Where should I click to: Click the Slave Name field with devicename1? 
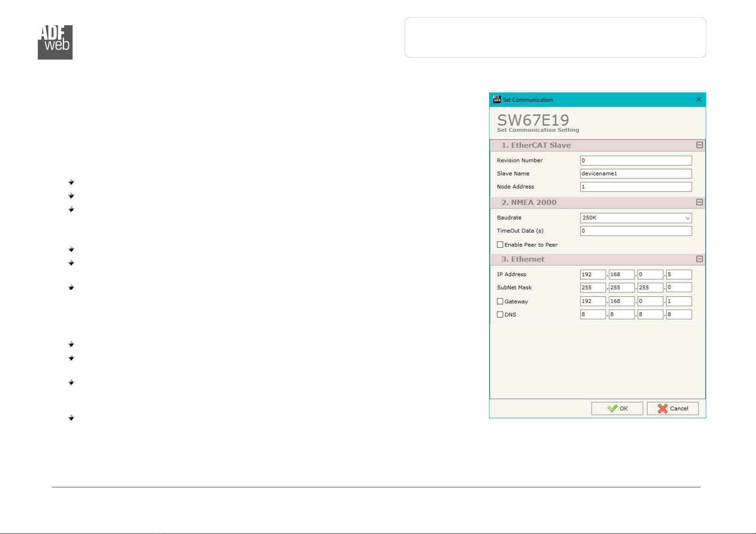(636, 174)
